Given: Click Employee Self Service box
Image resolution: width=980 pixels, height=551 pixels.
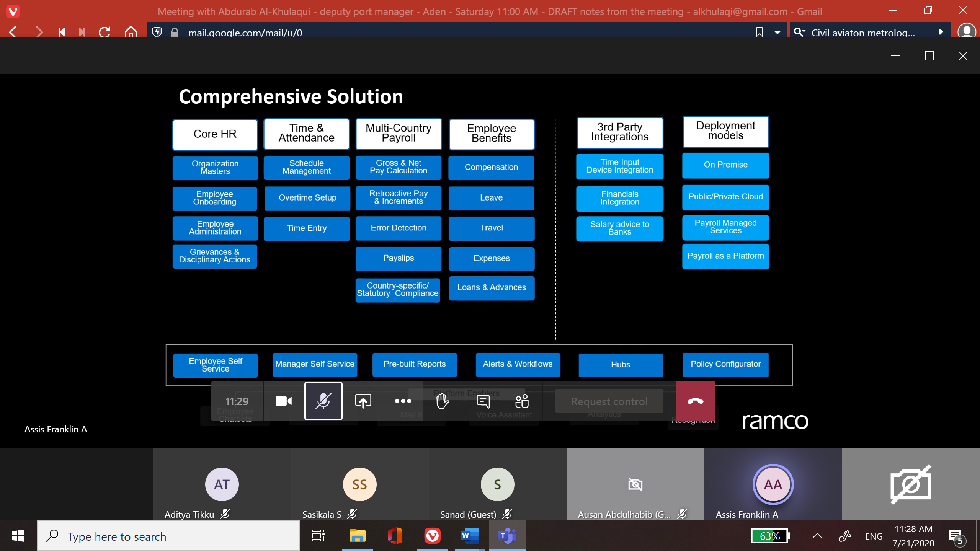Looking at the screenshot, I should pyautogui.click(x=216, y=365).
